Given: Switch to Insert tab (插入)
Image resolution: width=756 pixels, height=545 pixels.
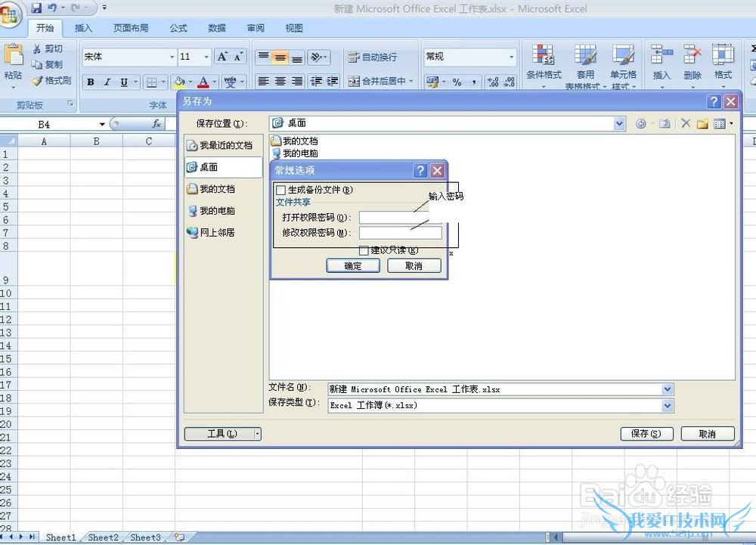Looking at the screenshot, I should [x=83, y=28].
